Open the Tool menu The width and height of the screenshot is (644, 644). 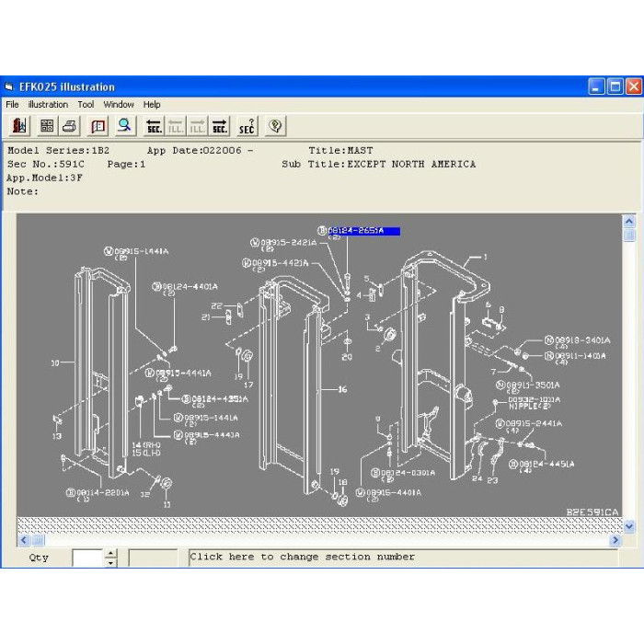[x=86, y=104]
